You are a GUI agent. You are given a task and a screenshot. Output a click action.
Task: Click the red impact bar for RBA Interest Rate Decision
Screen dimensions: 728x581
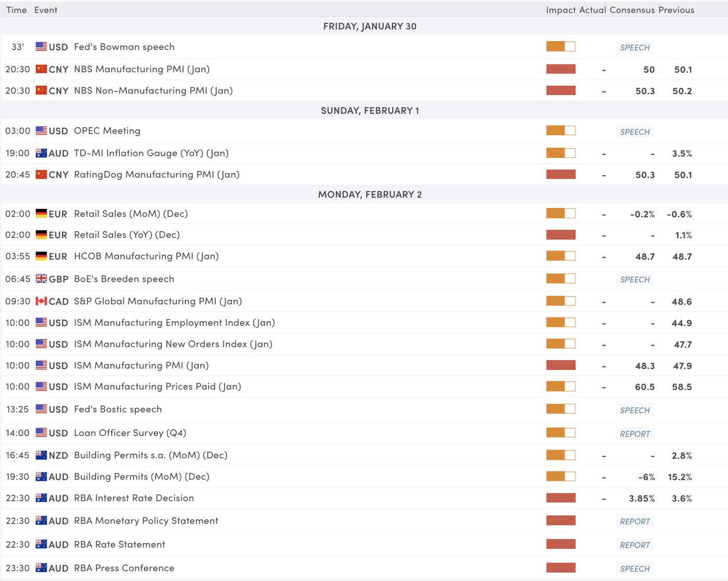coord(561,498)
